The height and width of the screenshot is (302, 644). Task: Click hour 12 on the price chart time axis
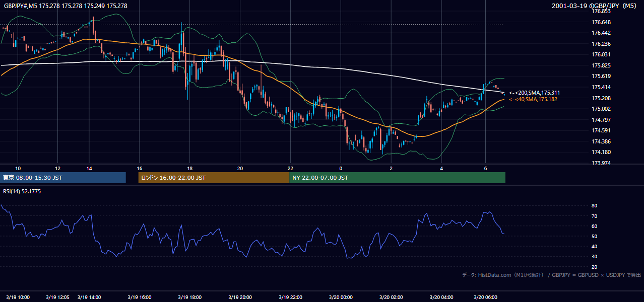tap(57, 168)
